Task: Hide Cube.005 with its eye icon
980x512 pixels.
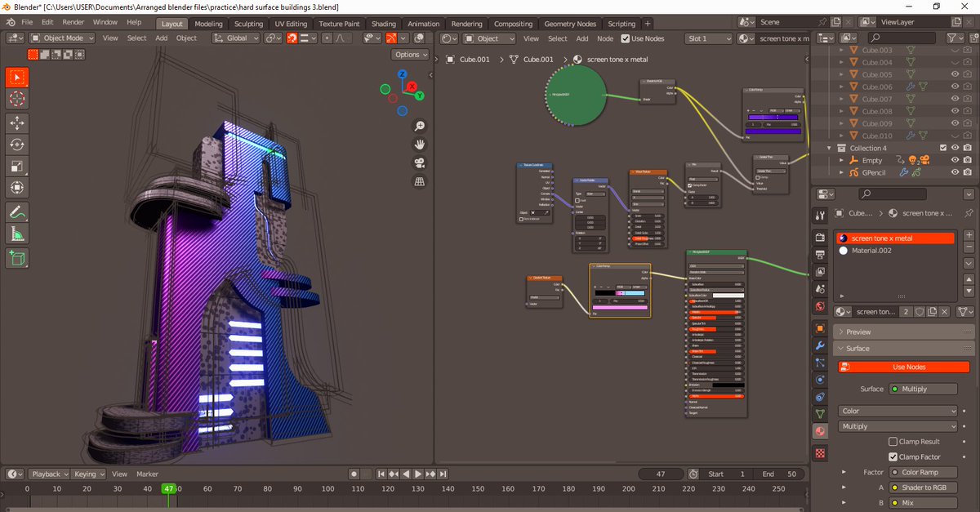Action: [955, 74]
